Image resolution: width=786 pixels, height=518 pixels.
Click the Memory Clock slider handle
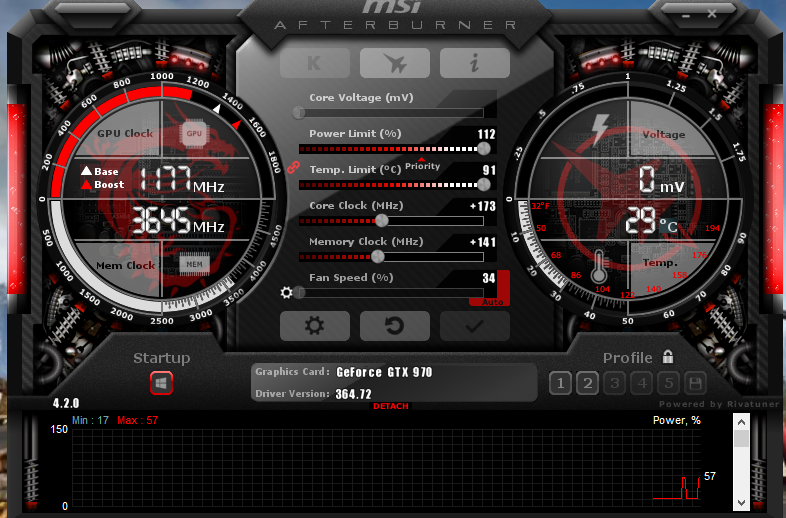coord(377,257)
